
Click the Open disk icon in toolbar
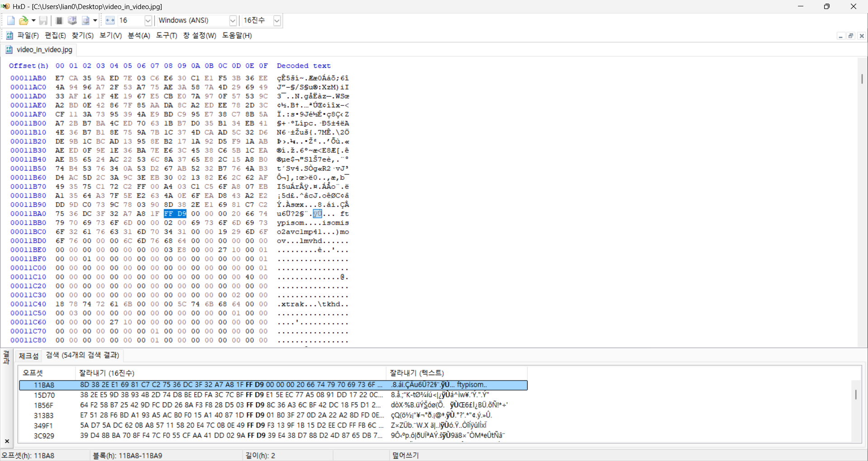coord(72,21)
